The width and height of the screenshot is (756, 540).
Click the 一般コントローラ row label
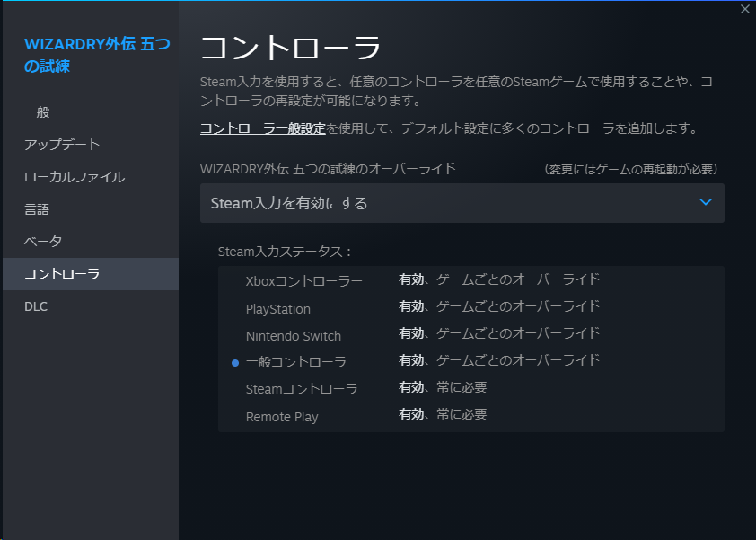click(296, 362)
